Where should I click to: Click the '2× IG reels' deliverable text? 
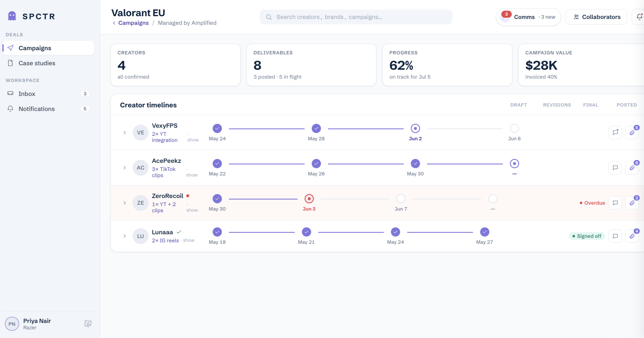(165, 240)
